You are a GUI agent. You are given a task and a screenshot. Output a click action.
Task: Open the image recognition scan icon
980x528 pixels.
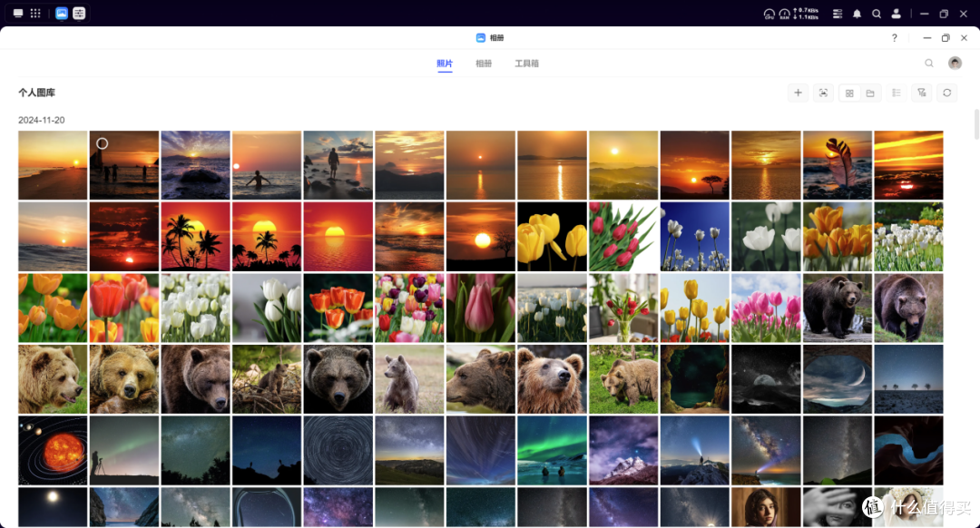[x=823, y=93]
